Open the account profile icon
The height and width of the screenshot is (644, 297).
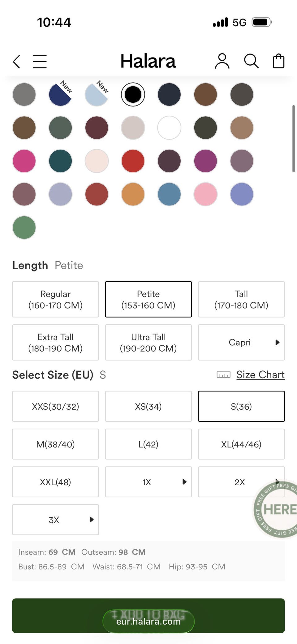(222, 61)
